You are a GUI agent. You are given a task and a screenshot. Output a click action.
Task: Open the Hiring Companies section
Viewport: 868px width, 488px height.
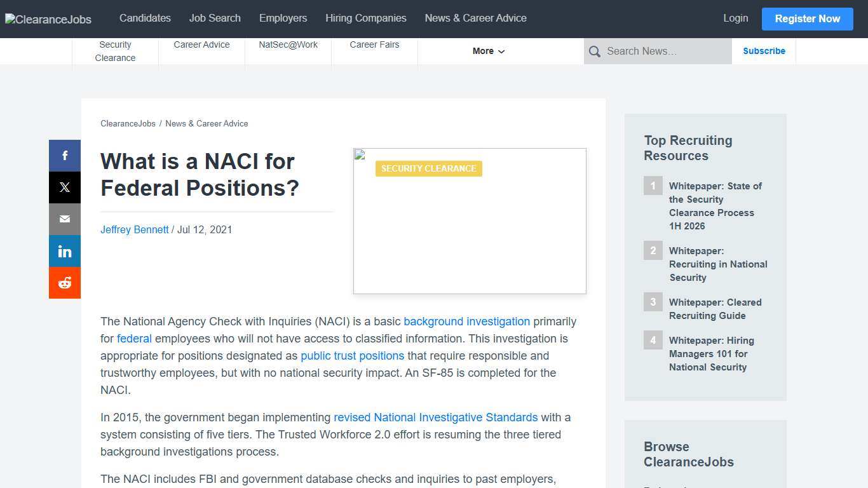coord(365,18)
